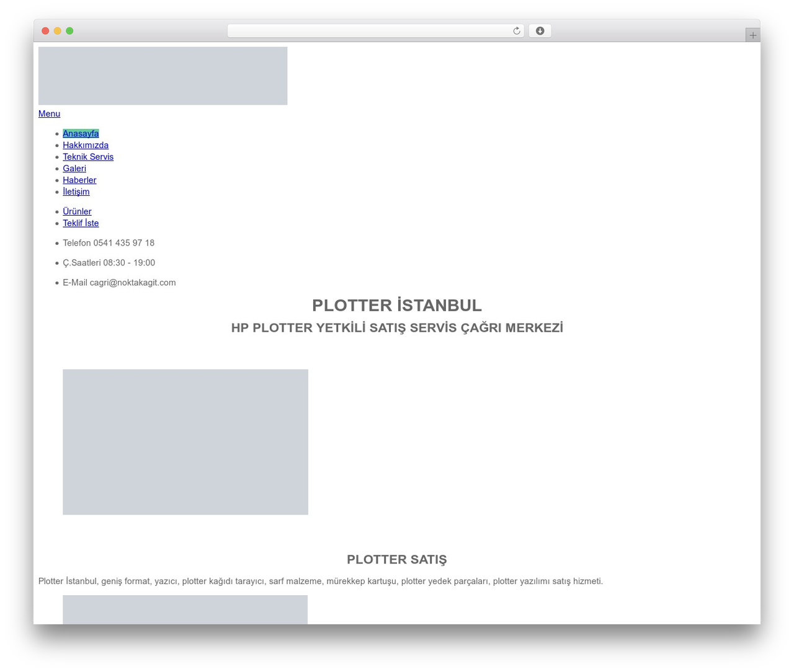This screenshot has height=672, width=794.
Task: Click the page reload icon
Action: [x=516, y=31]
